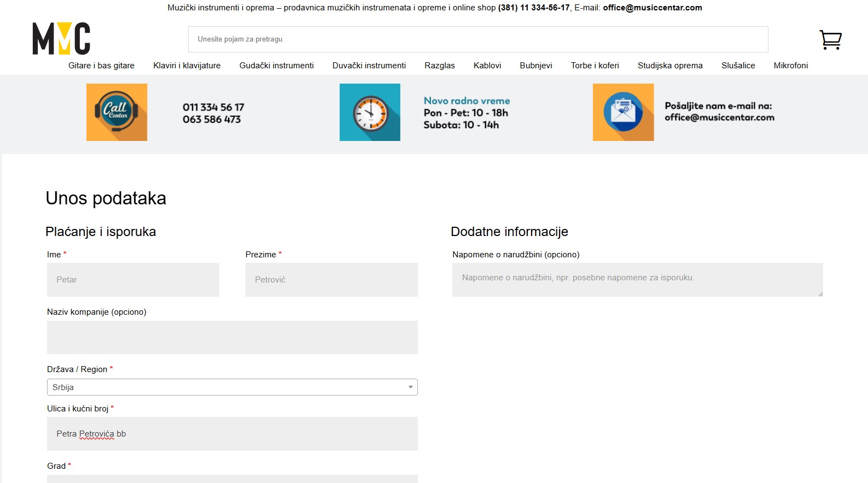Viewport: 868px width, 483px height.
Task: Open the Mikrofoni menu item
Action: click(x=790, y=66)
